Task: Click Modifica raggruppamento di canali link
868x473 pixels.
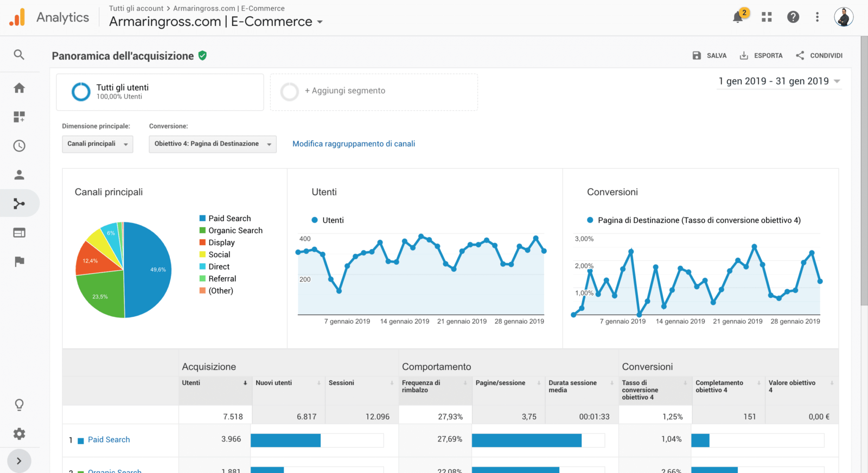Action: point(354,144)
